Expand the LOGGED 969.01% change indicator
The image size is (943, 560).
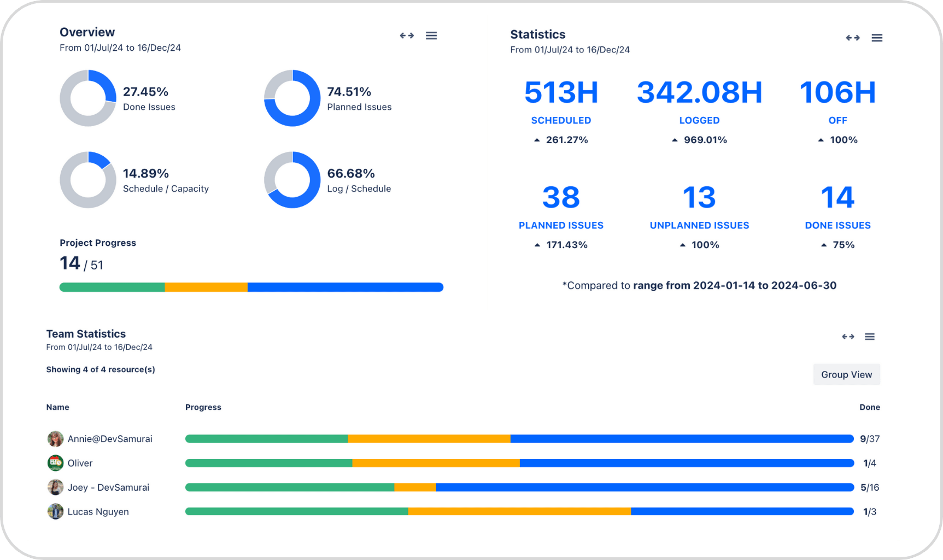pyautogui.click(x=700, y=139)
